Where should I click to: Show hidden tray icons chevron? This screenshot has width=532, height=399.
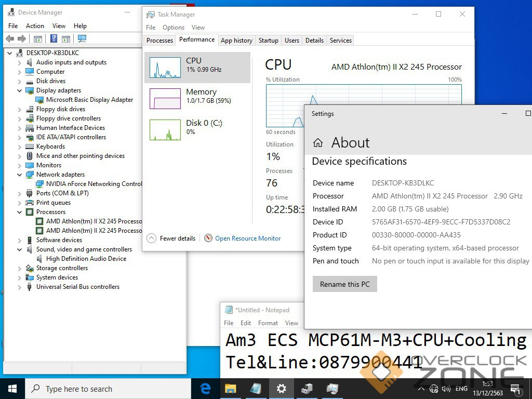421,389
